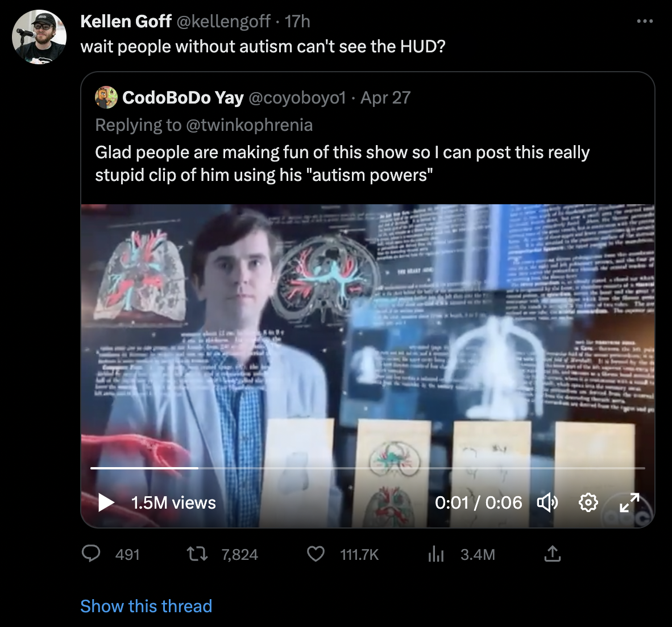The width and height of the screenshot is (672, 627).
Task: Play the embedded video clip
Action: tap(106, 502)
